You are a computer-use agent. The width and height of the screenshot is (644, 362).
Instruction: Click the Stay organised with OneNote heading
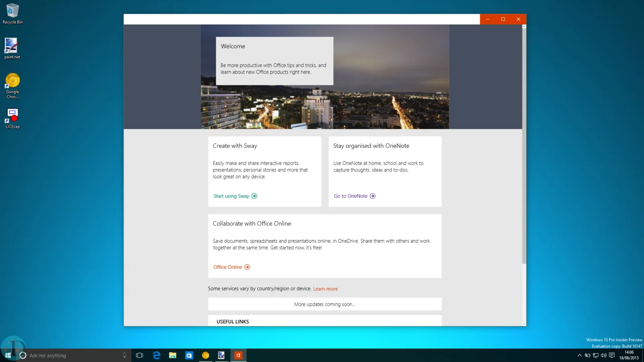[371, 146]
